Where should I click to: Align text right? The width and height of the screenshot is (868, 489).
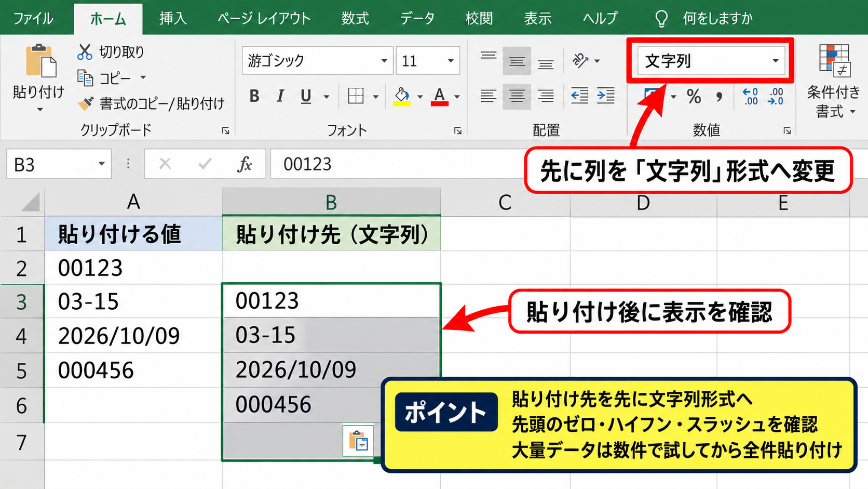pyautogui.click(x=546, y=96)
